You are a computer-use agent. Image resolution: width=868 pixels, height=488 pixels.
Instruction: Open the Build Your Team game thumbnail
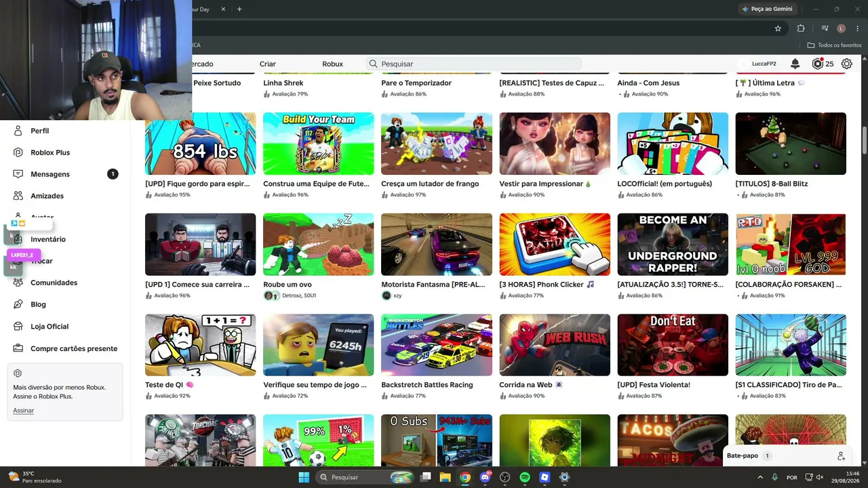click(319, 144)
